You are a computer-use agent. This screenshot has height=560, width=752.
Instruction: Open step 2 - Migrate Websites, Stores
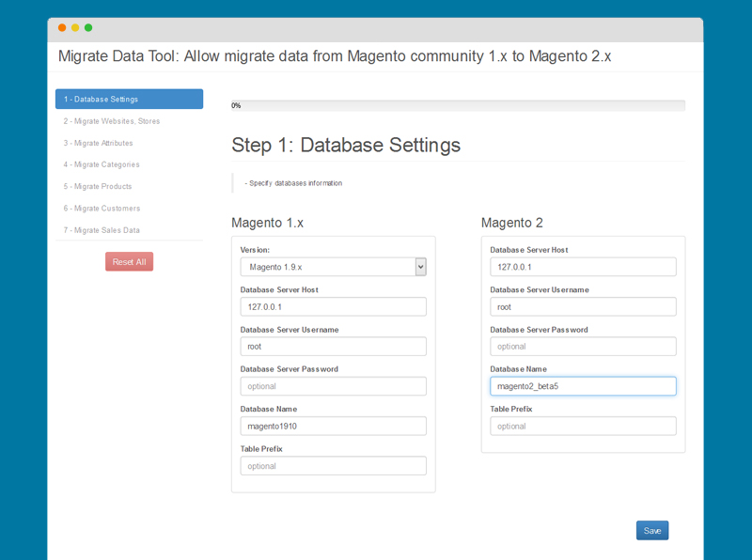111,121
